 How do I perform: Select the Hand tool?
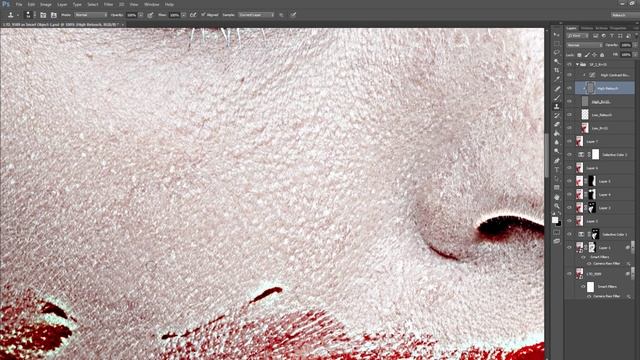click(x=557, y=197)
